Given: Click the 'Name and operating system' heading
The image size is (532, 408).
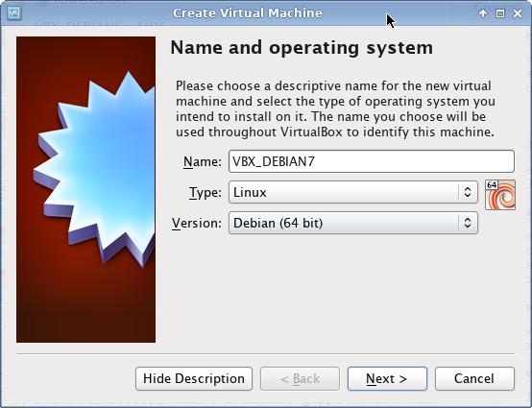Looking at the screenshot, I should click(302, 47).
